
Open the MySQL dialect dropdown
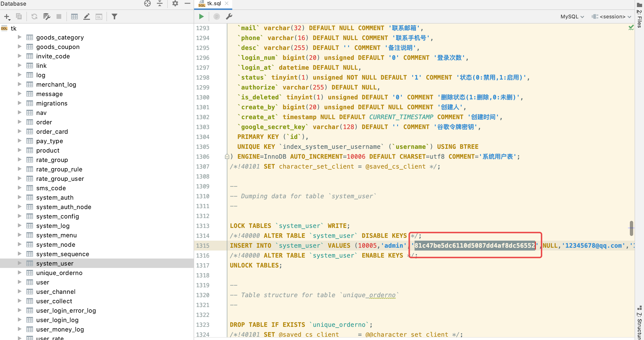point(572,16)
